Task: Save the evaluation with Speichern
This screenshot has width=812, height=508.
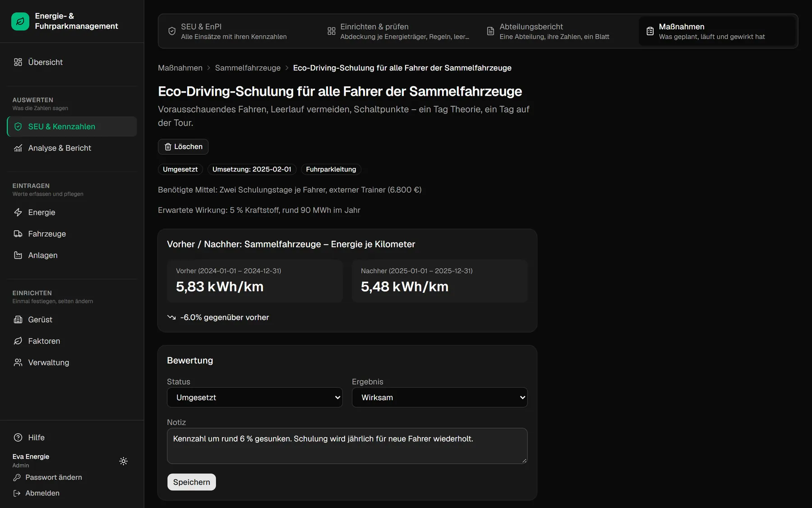Action: tap(192, 482)
